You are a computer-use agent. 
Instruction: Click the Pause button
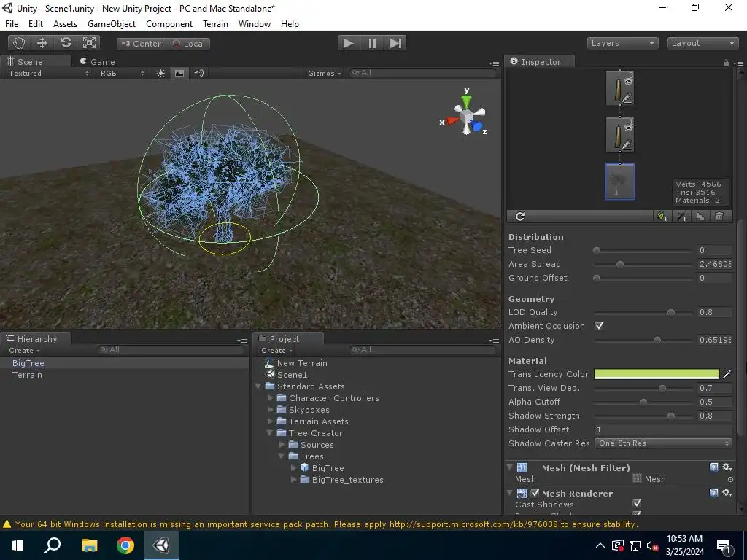tap(373, 43)
